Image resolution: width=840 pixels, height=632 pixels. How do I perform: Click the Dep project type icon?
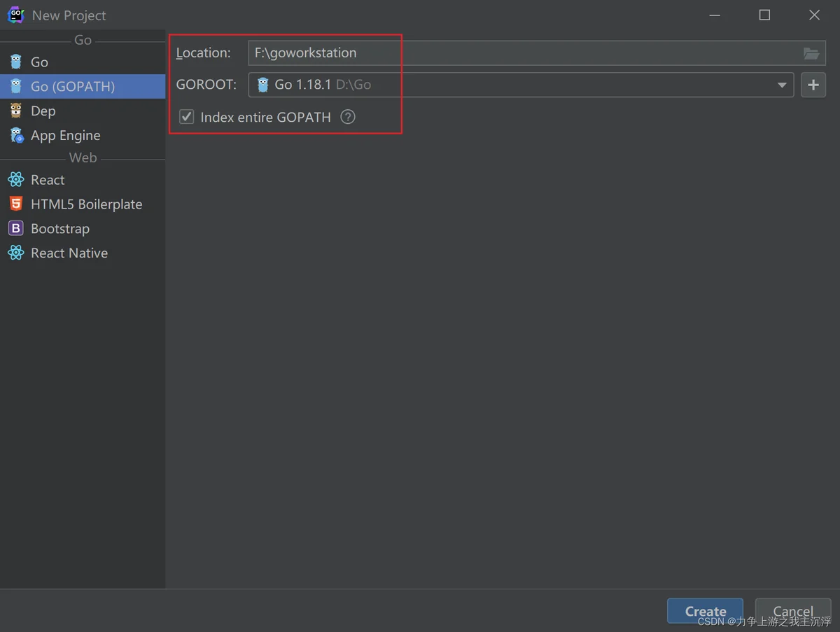click(x=15, y=111)
